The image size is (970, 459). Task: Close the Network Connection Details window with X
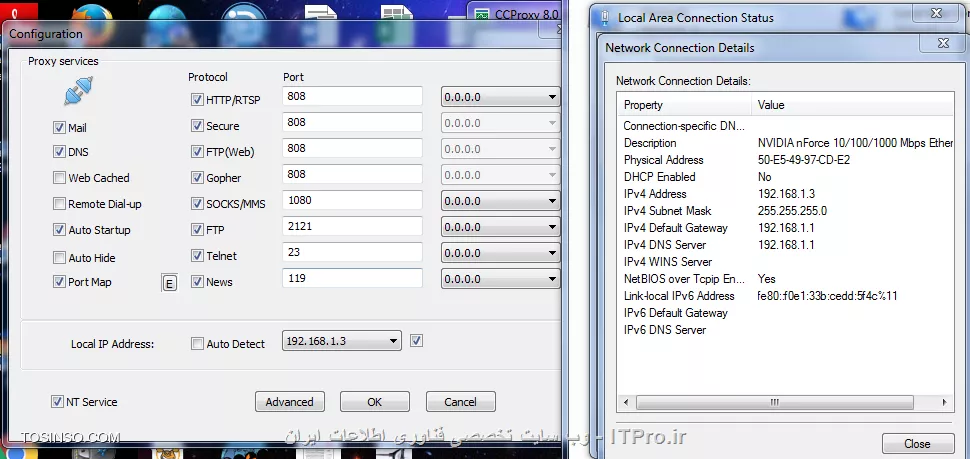[943, 43]
